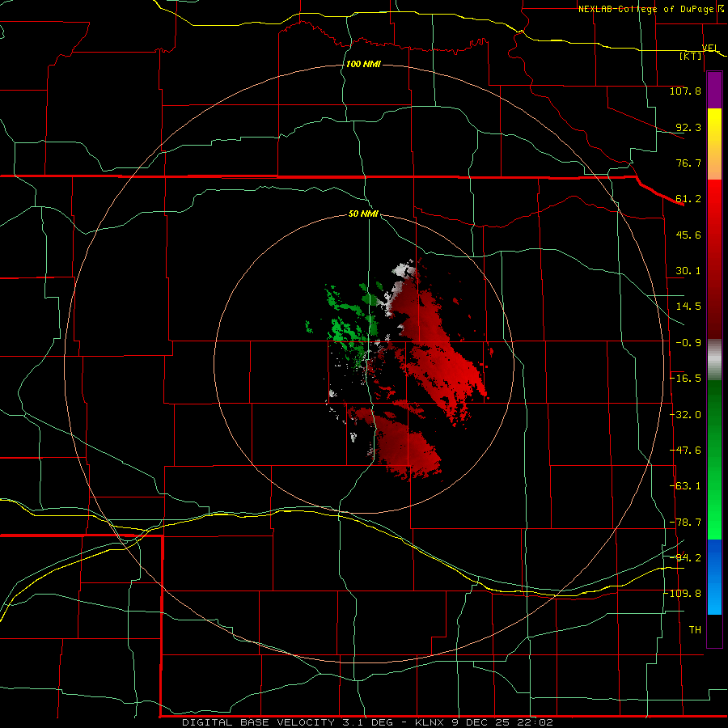The image size is (728, 728).
Task: Click the -0.9 velocity scale value
Action: pos(688,343)
